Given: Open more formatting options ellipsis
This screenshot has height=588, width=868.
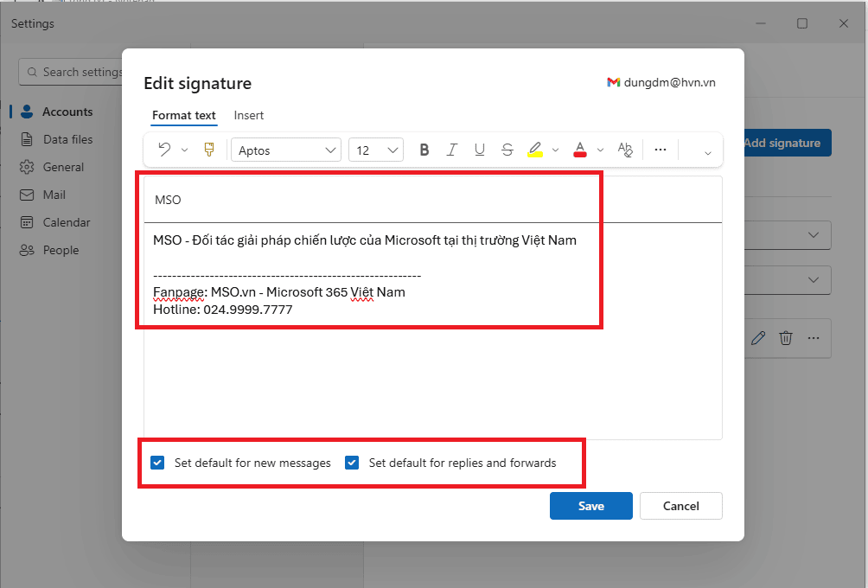Looking at the screenshot, I should click(x=661, y=150).
